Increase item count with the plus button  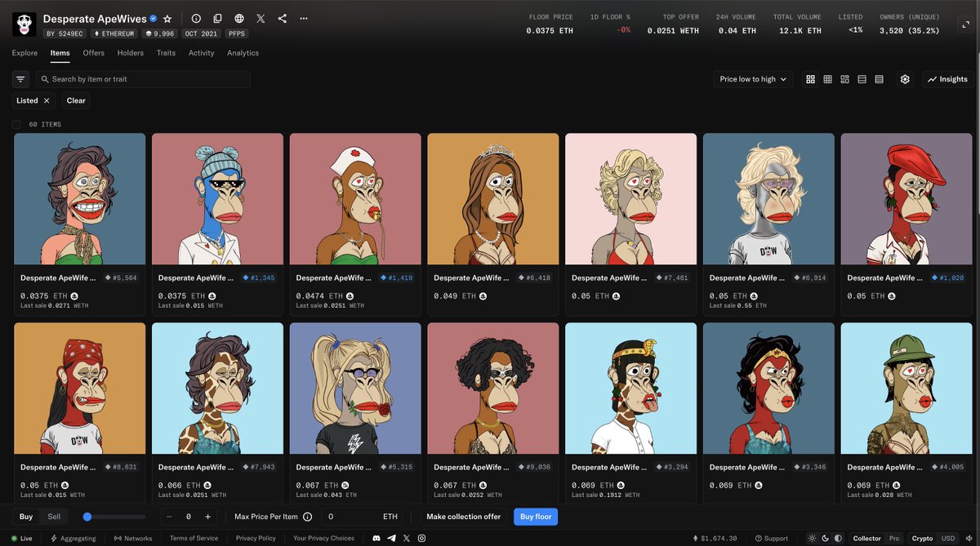click(x=207, y=517)
